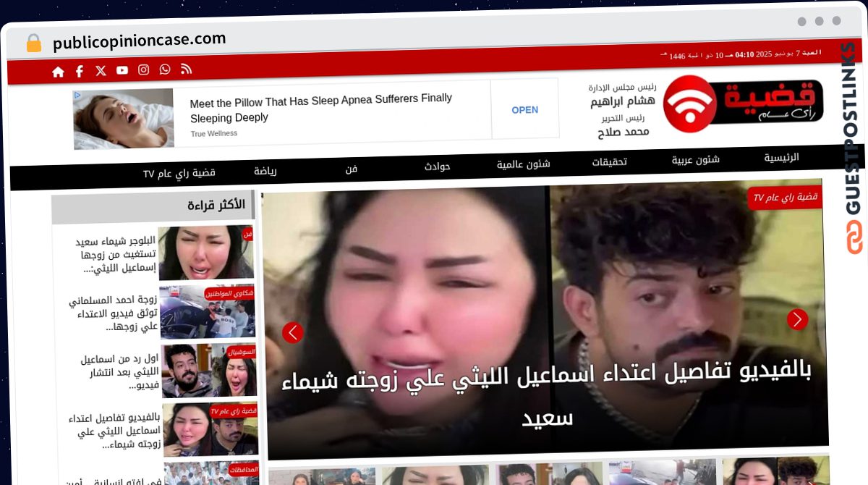Go to previous slide with left arrow
Screen dimensions: 868x485
pos(293,333)
